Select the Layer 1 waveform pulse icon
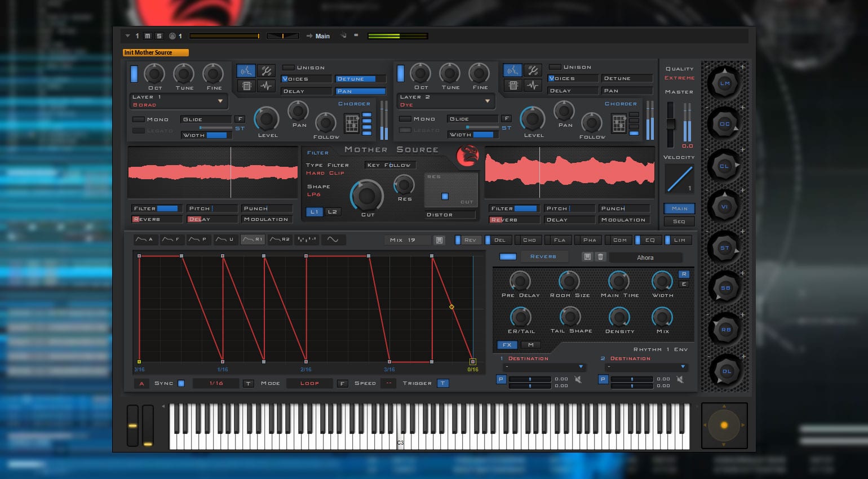The image size is (868, 479). tap(266, 86)
